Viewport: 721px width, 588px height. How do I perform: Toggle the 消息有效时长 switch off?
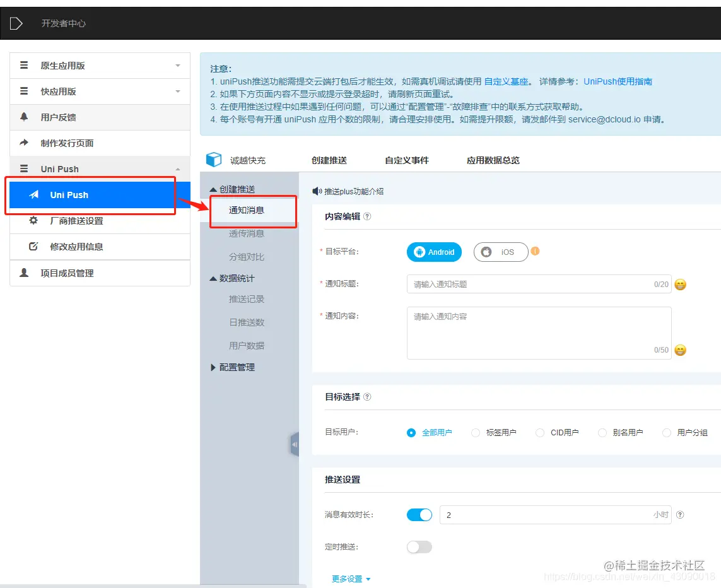[419, 514]
